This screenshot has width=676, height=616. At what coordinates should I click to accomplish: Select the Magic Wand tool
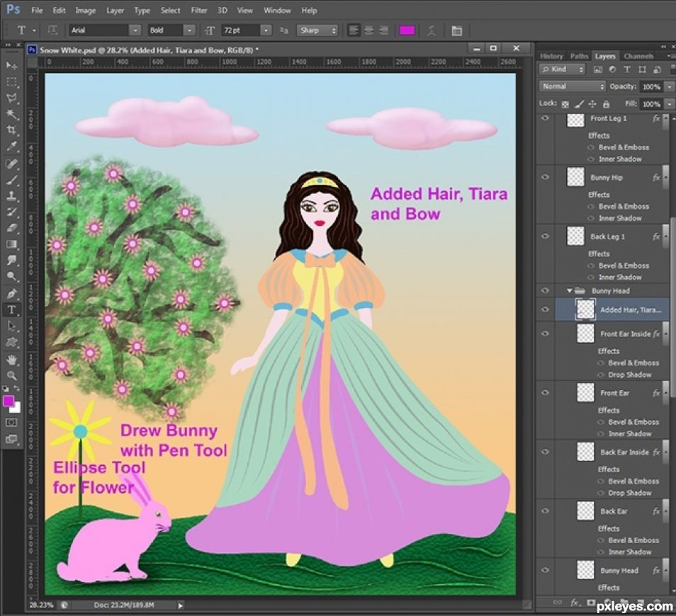click(x=11, y=114)
